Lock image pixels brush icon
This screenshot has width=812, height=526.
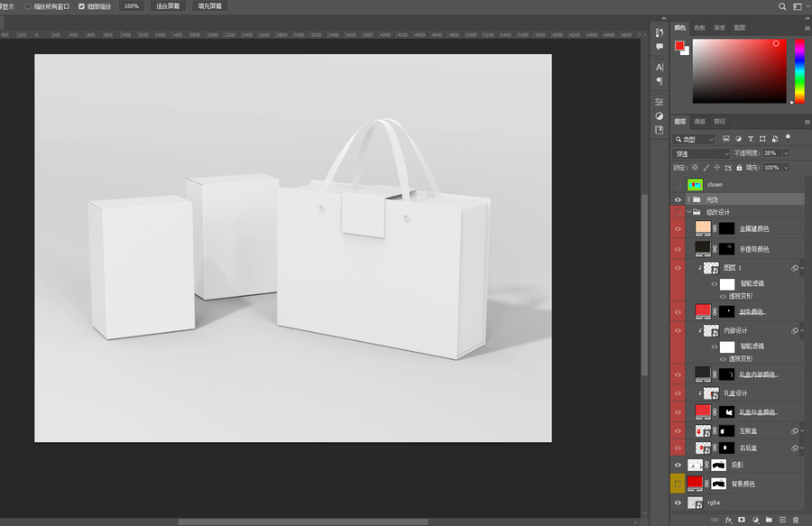(x=706, y=167)
